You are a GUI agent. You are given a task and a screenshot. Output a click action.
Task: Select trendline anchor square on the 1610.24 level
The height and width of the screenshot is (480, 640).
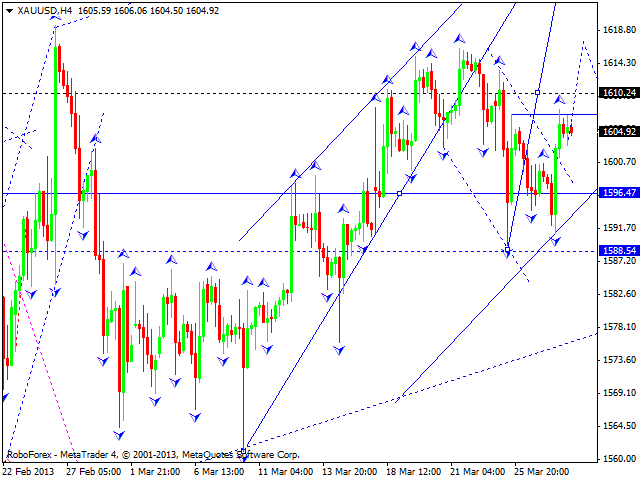point(538,93)
